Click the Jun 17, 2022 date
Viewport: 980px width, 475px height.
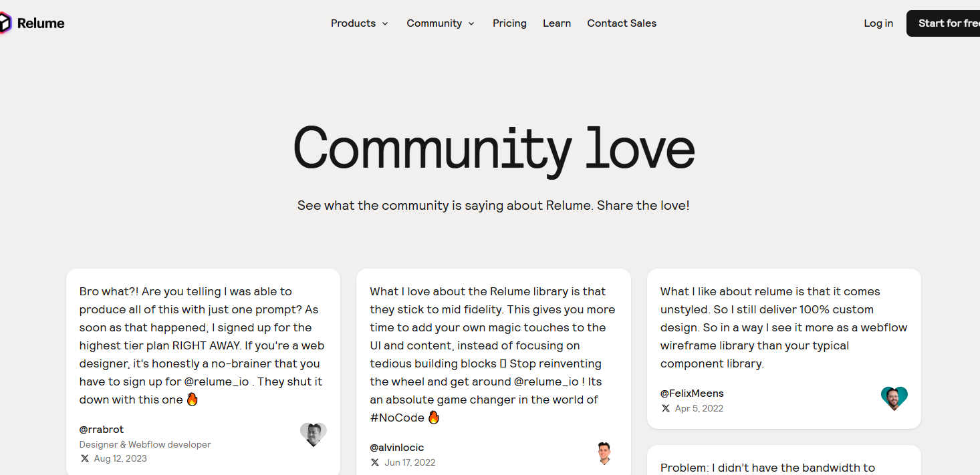[x=410, y=462]
